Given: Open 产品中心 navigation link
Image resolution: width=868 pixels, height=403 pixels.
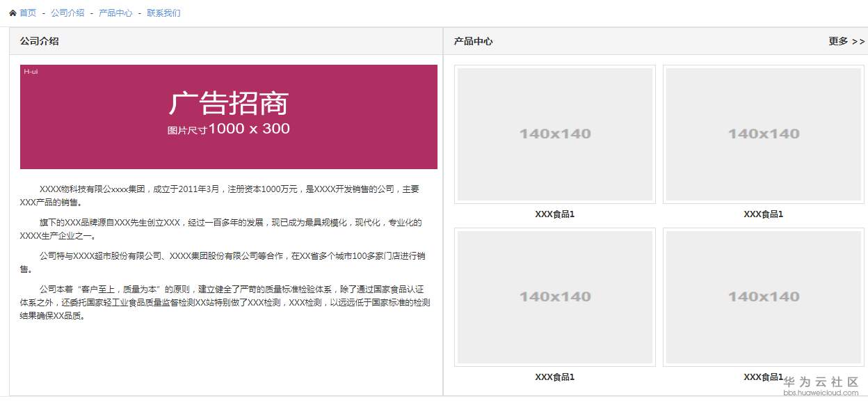Looking at the screenshot, I should pyautogui.click(x=115, y=13).
